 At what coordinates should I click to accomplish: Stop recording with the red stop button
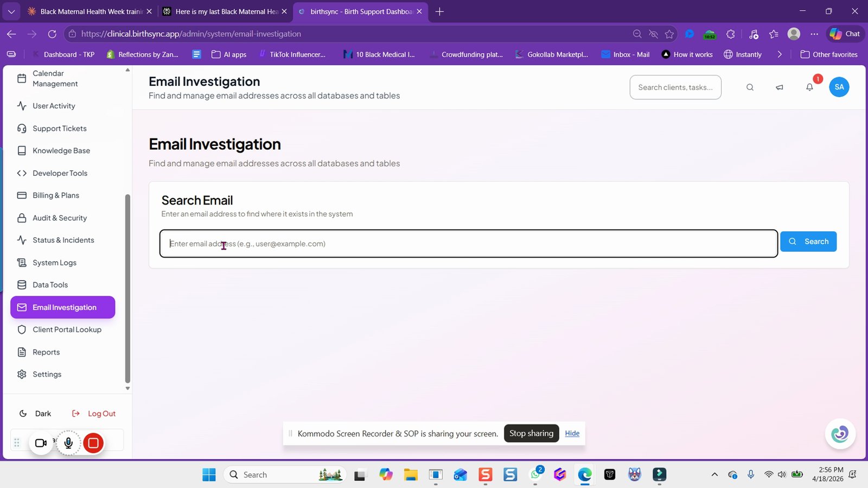click(x=93, y=443)
